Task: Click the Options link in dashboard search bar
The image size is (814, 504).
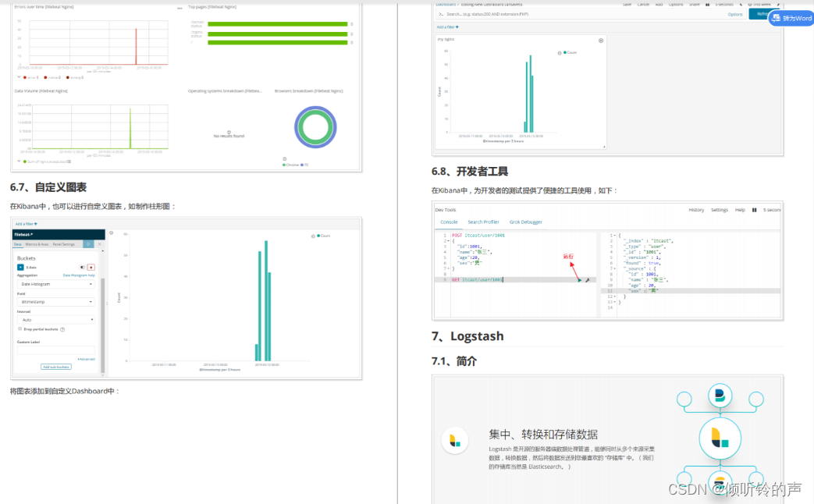Action: click(735, 14)
